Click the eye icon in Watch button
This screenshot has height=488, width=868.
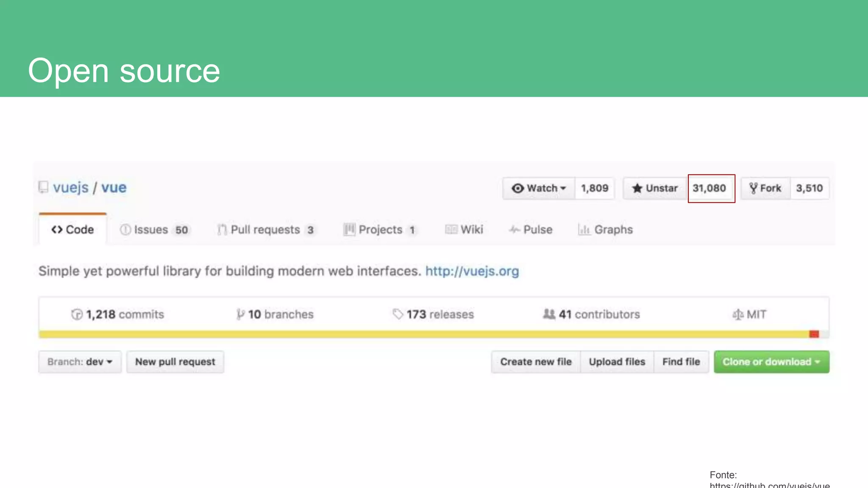click(x=517, y=188)
